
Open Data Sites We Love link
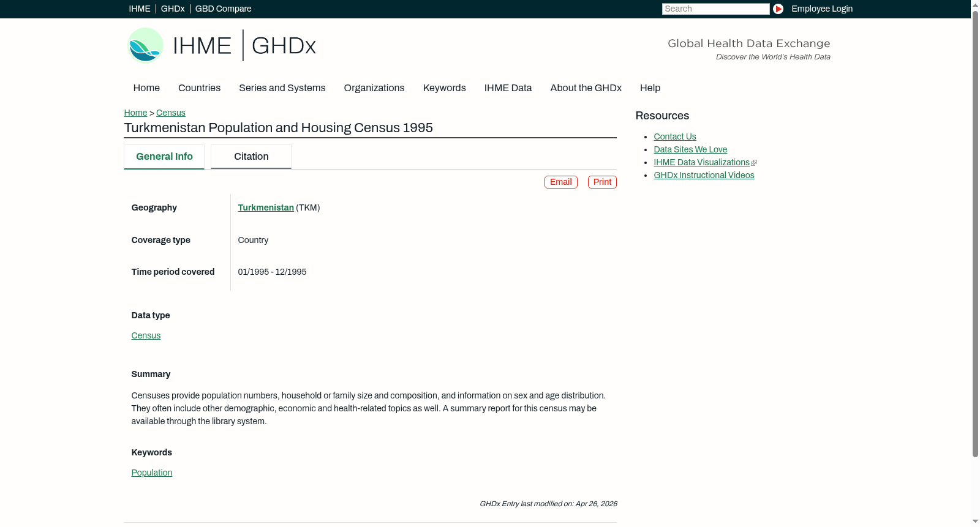690,149
